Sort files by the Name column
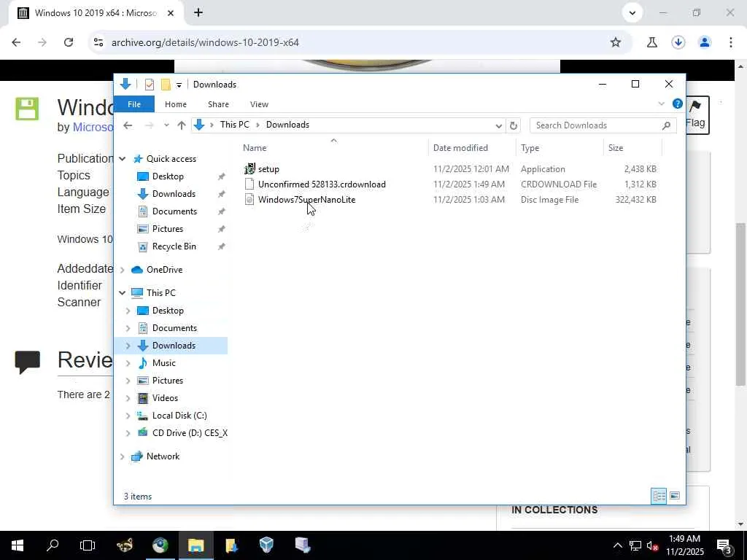 [x=255, y=147]
